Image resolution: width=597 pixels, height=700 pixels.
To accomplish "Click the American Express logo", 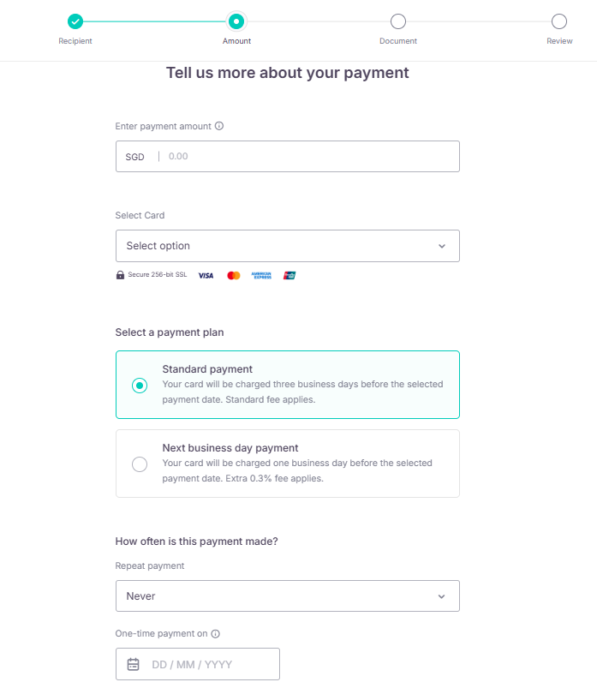I will point(261,275).
